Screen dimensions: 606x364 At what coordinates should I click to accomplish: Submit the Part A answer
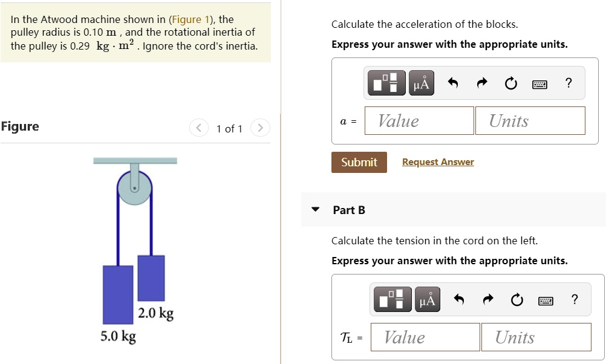click(359, 162)
